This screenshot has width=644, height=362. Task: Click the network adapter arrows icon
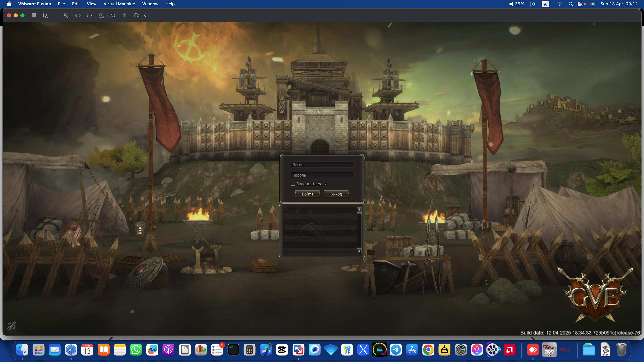[78, 15]
